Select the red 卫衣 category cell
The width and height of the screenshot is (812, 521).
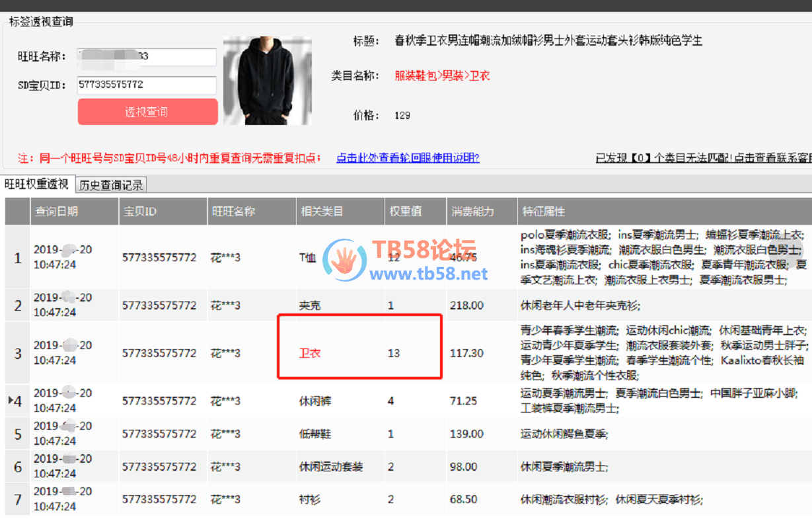point(310,353)
